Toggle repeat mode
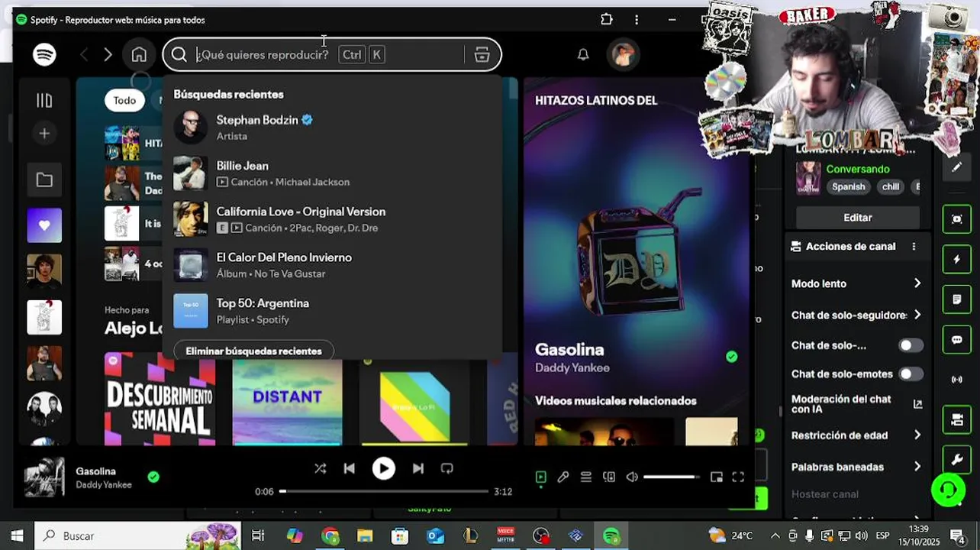Viewport: 980px width, 550px height. (447, 468)
